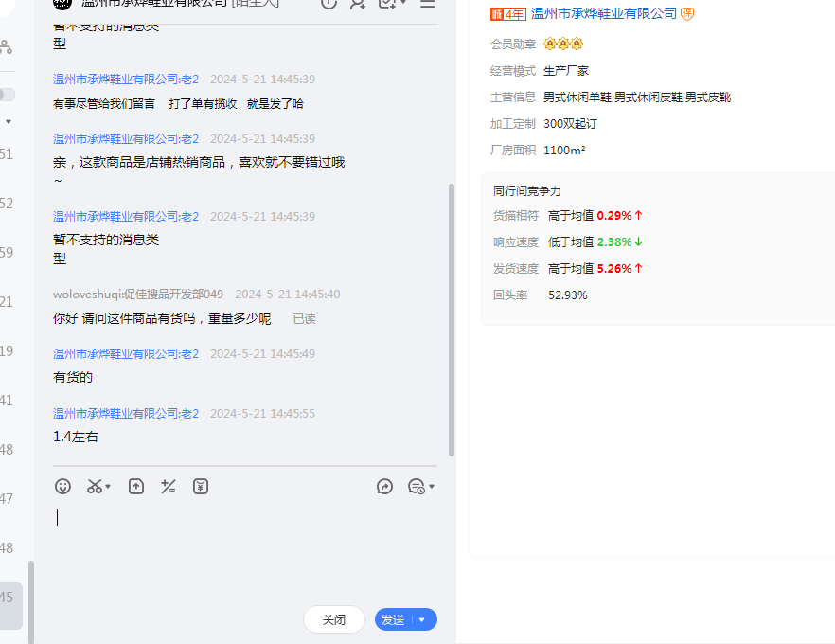The height and width of the screenshot is (644, 835).
Task: Click the upload file icon
Action: 136,486
